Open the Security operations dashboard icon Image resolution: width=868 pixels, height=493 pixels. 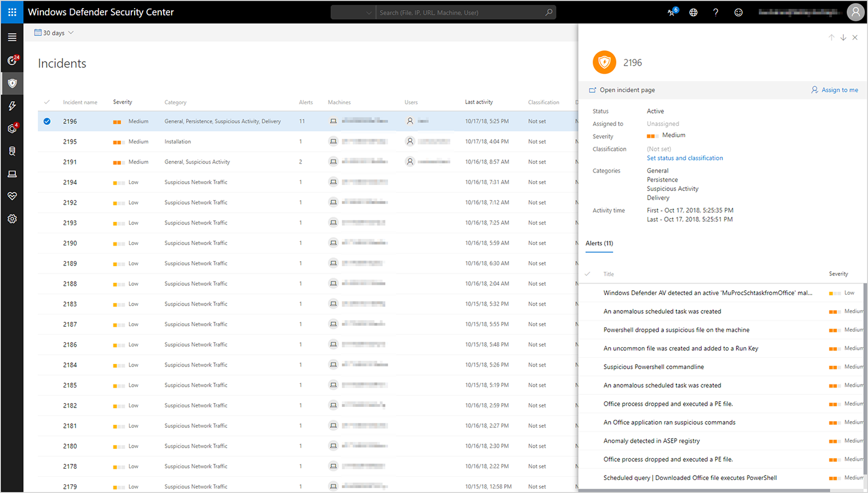point(12,60)
